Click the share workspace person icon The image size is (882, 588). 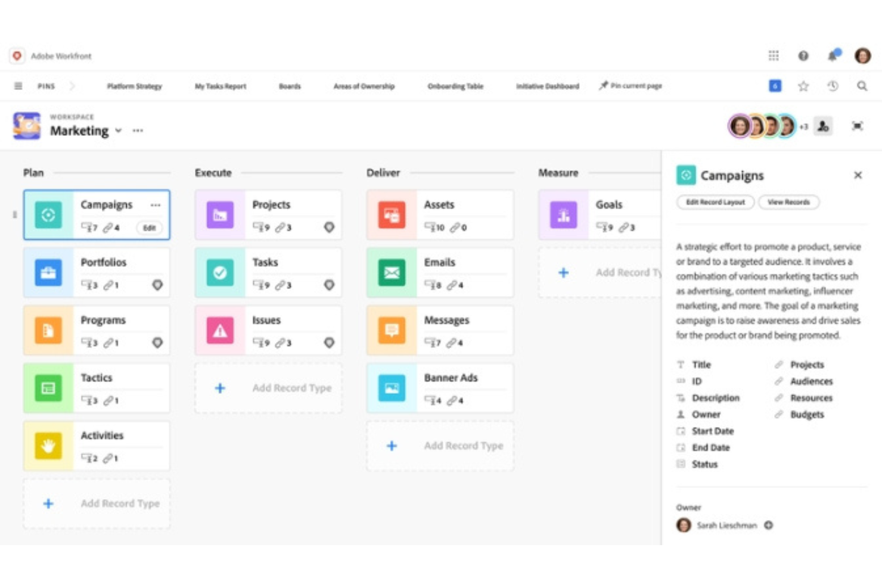[x=823, y=126]
